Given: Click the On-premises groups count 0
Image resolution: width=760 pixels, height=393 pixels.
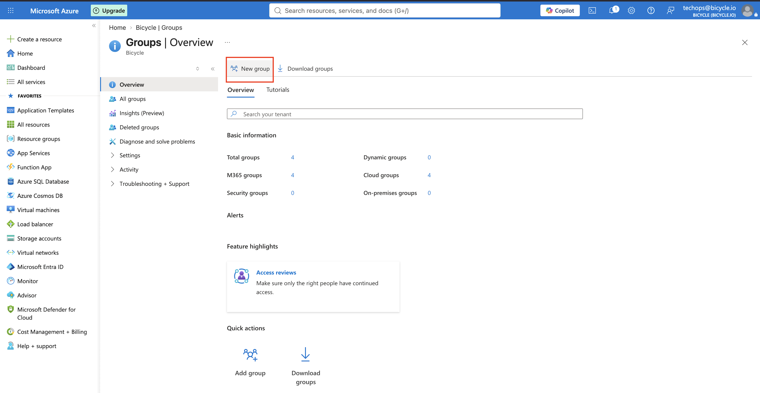Looking at the screenshot, I should (429, 193).
